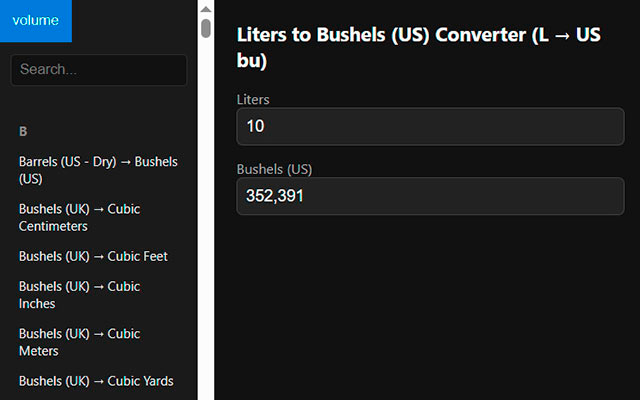Screen dimensions: 640x400
Task: Open Bushels (UK) to Cubic Centimeters converter
Action: pos(79,217)
